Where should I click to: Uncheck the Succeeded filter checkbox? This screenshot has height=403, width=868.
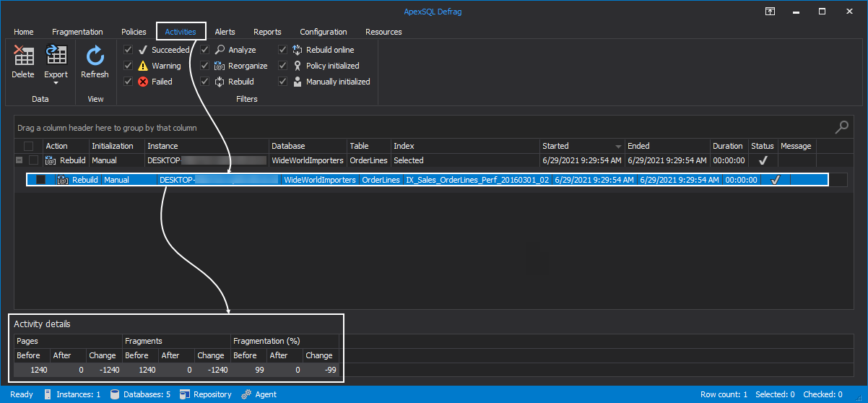click(x=128, y=50)
